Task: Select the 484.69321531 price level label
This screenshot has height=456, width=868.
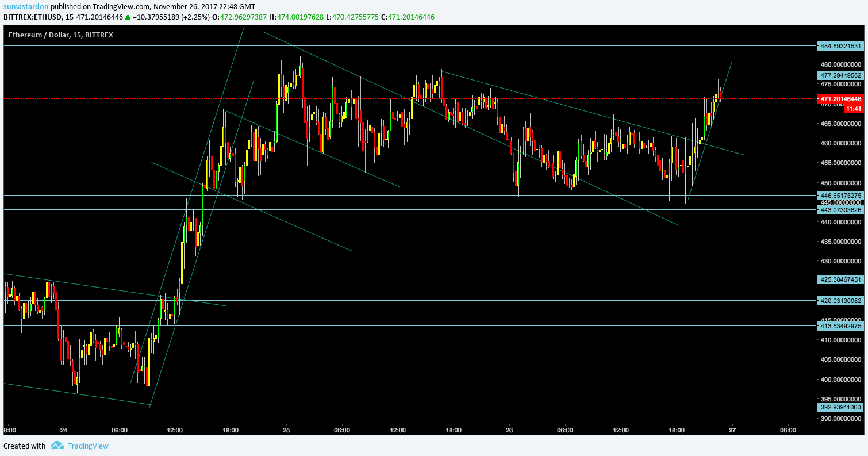Action: (840, 45)
